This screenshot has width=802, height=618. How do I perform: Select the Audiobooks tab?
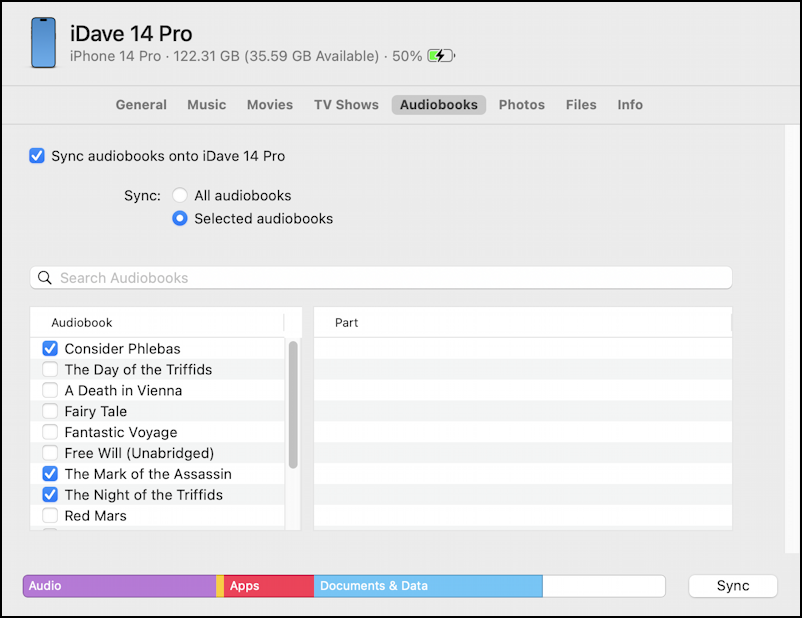439,105
